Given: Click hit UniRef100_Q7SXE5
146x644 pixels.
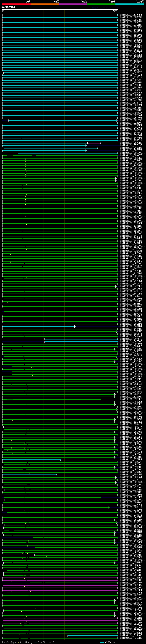Looking at the screenshot, I should pos(131,161).
